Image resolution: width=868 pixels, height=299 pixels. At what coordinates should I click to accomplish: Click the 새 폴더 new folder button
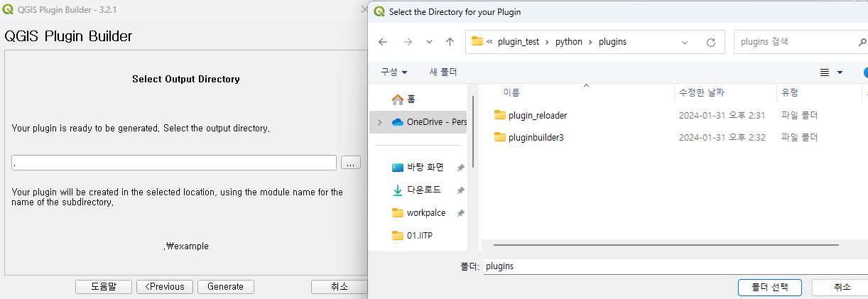click(443, 72)
